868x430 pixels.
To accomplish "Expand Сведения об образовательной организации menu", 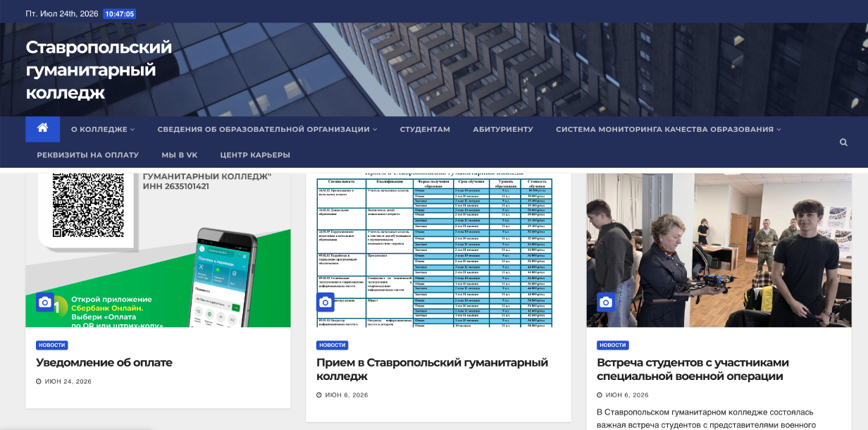I will coord(267,129).
